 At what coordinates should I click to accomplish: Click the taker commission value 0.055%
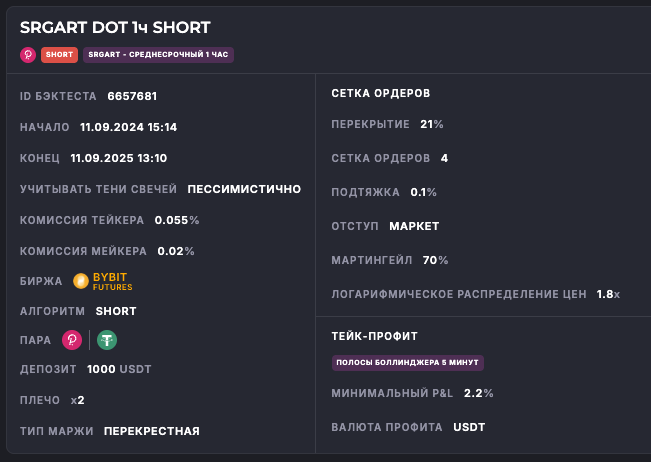(x=177, y=220)
